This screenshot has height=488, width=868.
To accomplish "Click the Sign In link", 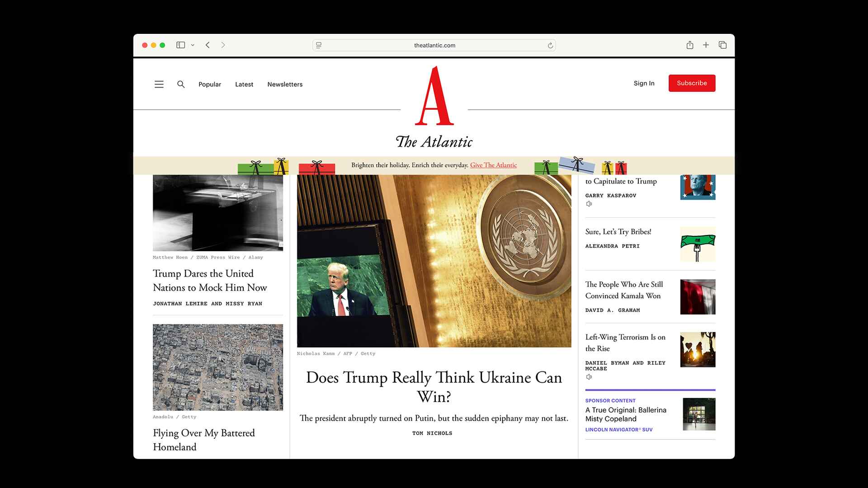I will click(644, 83).
